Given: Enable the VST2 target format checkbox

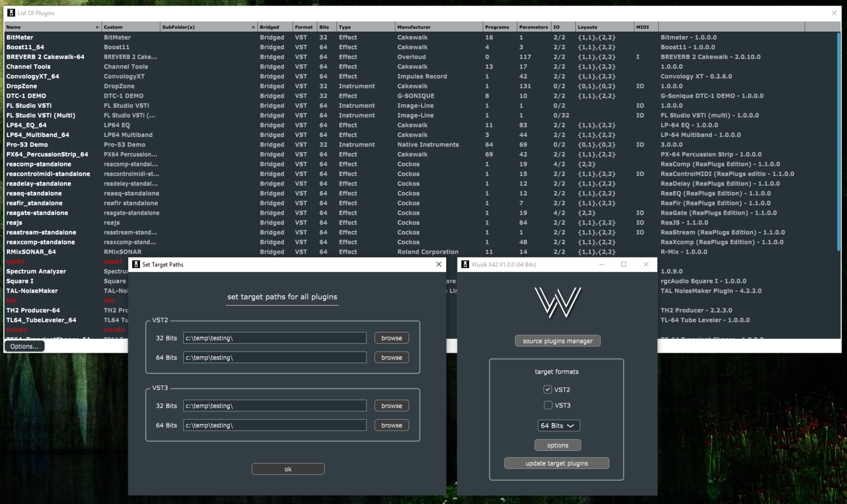Looking at the screenshot, I should [548, 389].
